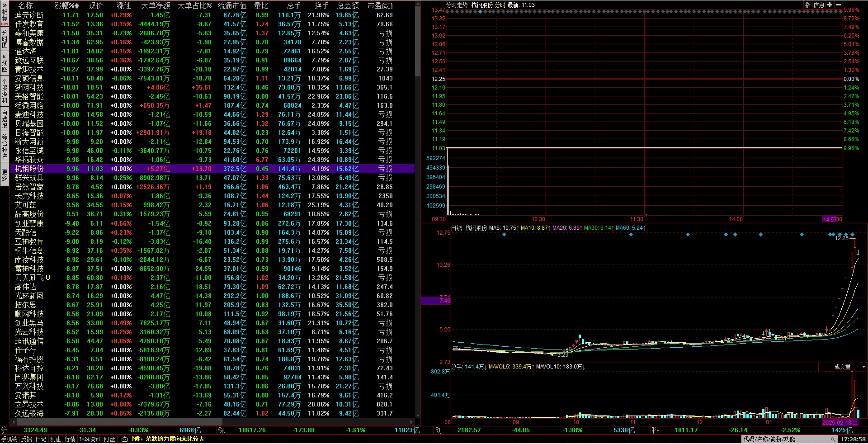Click the blue diamond marker above the 12.25 peak
Viewport: 868px width, 444px height.
852,235
